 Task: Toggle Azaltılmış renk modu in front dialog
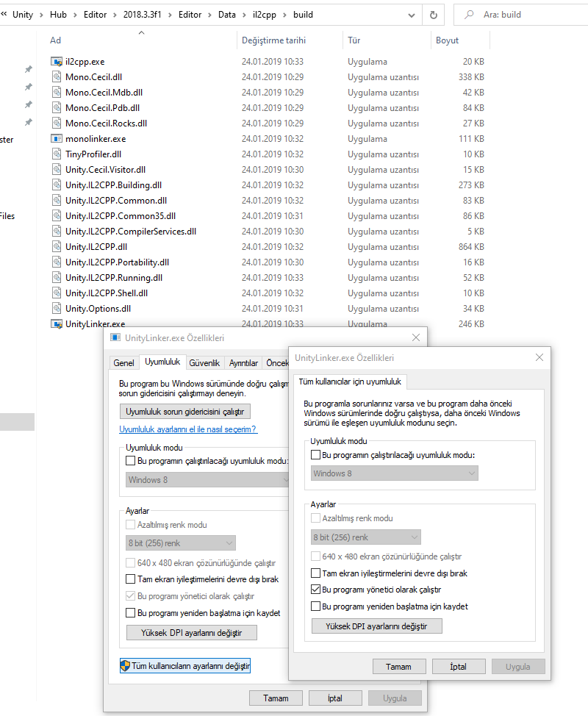(x=315, y=518)
